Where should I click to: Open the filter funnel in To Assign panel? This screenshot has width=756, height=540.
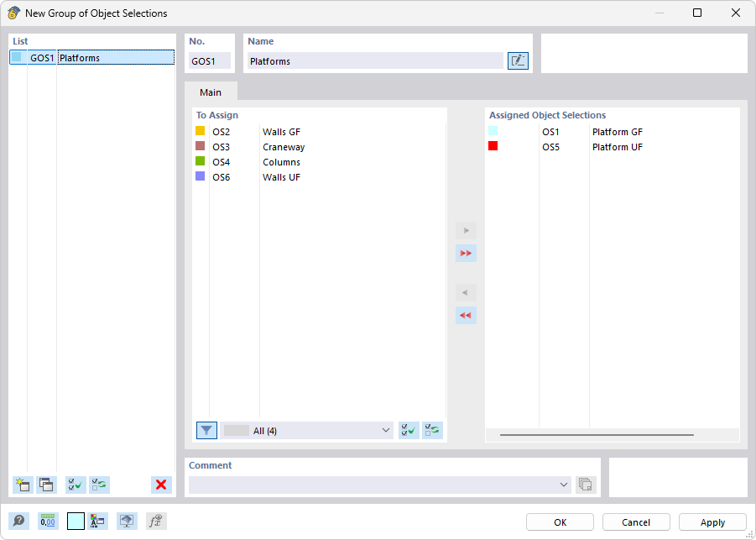206,430
